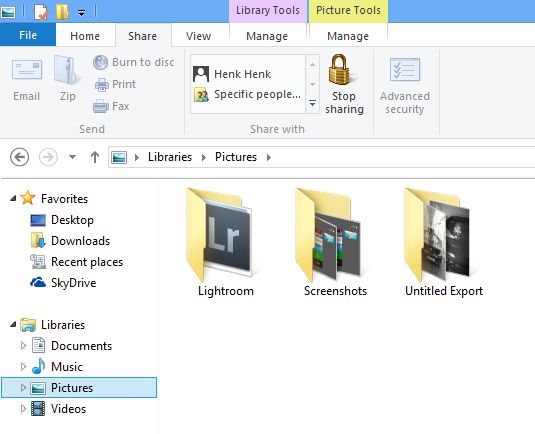Collapse the Favorites group
Image resolution: width=535 pixels, height=434 pixels.
13,198
